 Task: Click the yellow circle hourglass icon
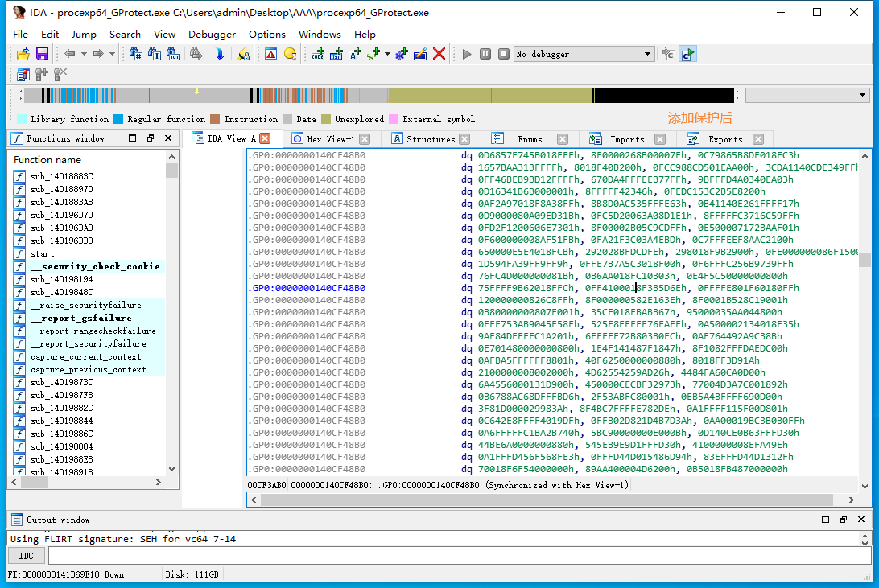(290, 55)
